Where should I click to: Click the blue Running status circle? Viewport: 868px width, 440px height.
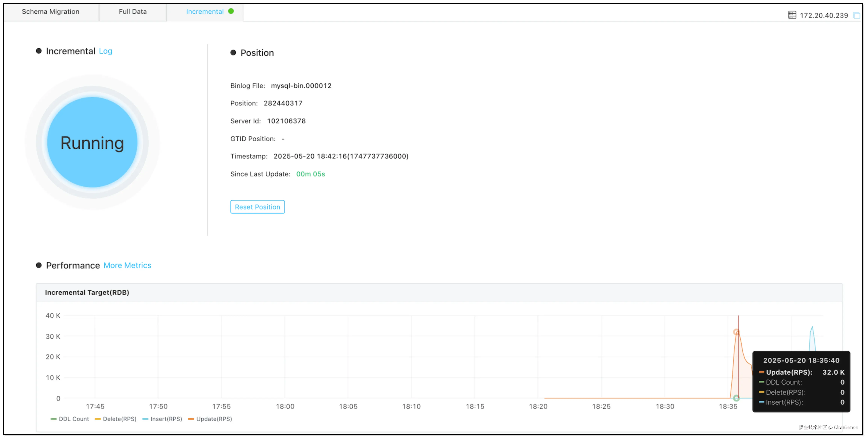point(92,142)
